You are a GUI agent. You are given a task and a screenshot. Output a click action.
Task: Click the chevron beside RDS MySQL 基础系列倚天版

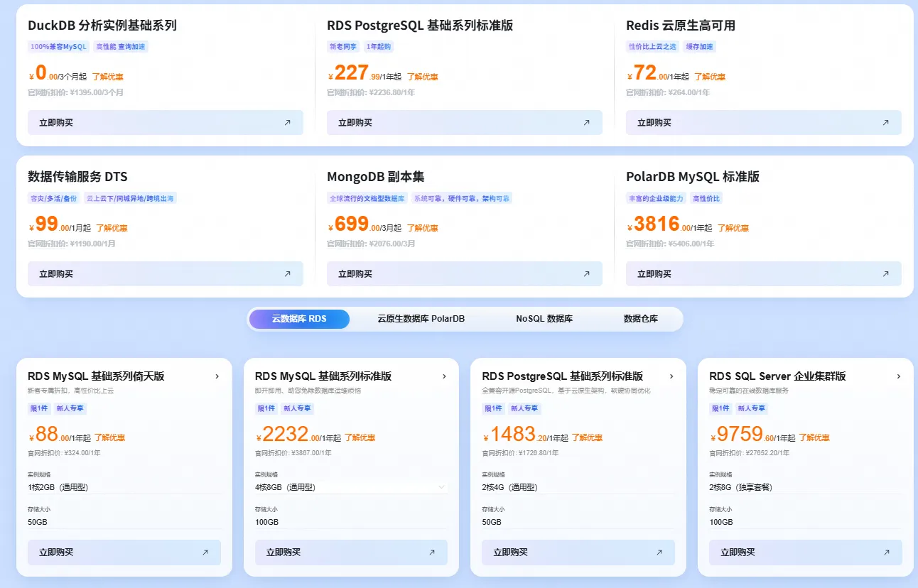[217, 376]
